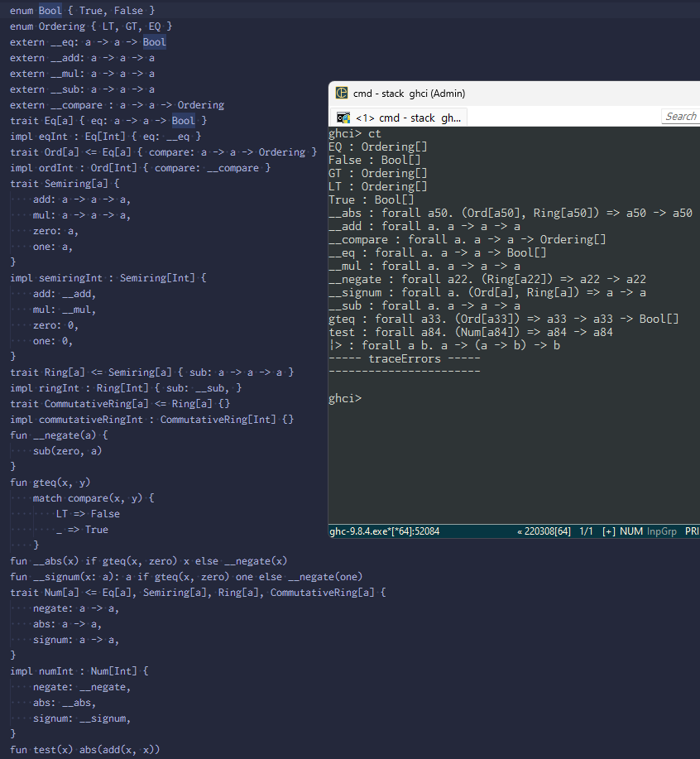Click the '__abs : forall a50' console output line
The height and width of the screenshot is (759, 700).
click(x=511, y=213)
